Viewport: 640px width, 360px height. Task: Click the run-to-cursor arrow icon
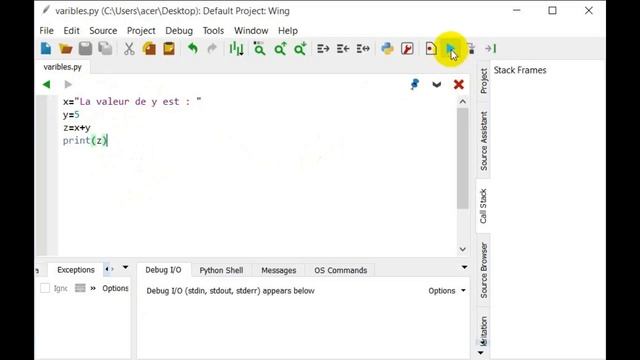coord(491,49)
